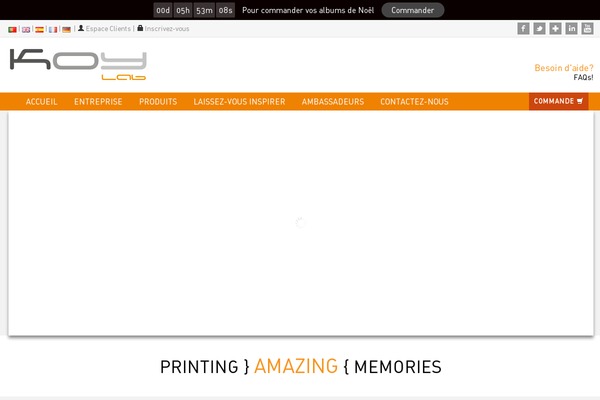Open the CONTACTEZ-NOUS menu item
Image resolution: width=600 pixels, height=400 pixels.
click(414, 101)
